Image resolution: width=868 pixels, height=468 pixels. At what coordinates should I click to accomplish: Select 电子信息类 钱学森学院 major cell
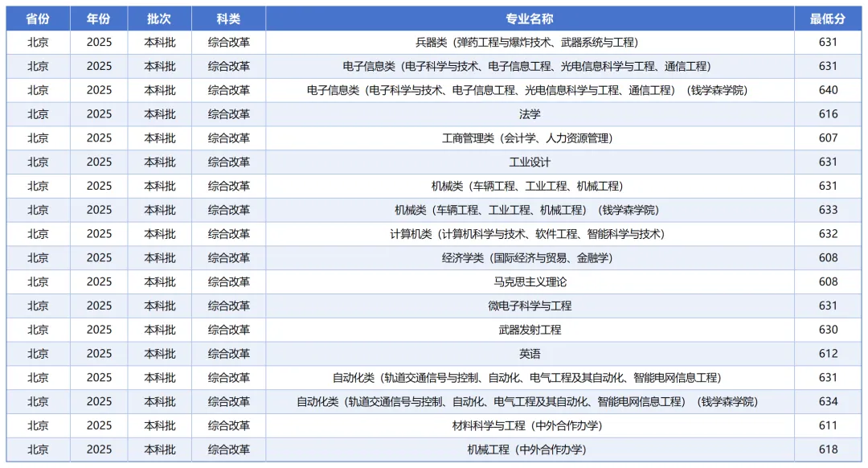530,90
